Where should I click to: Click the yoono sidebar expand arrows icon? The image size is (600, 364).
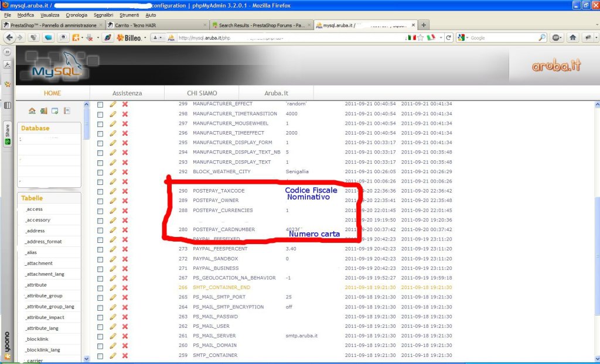pyautogui.click(x=7, y=52)
